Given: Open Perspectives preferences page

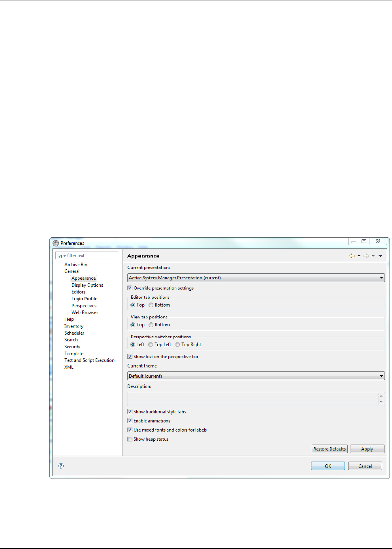Looking at the screenshot, I should (x=84, y=306).
